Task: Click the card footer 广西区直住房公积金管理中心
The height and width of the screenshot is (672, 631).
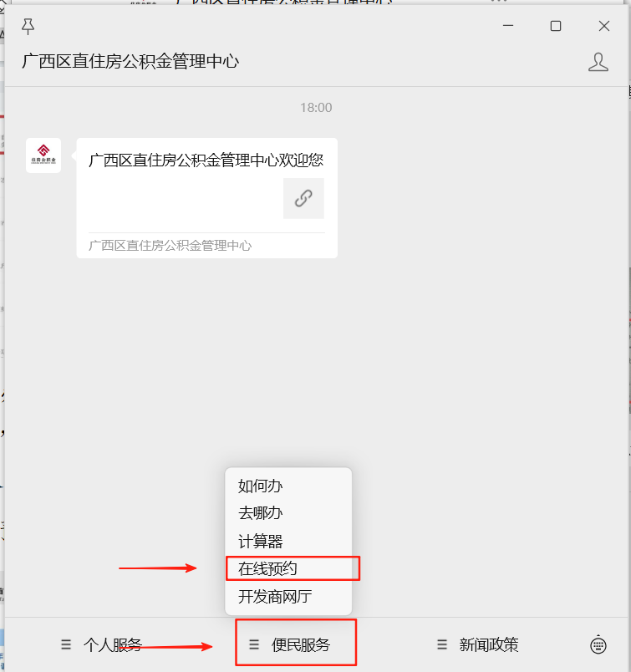Action: (x=170, y=246)
